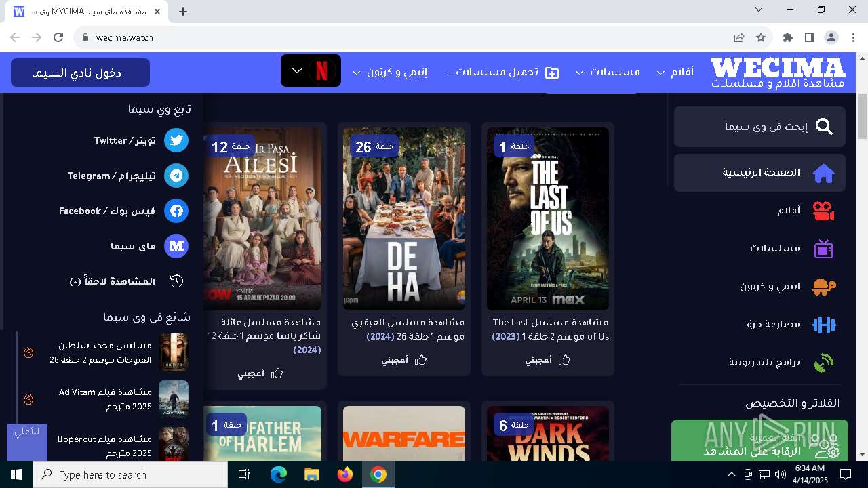This screenshot has height=488, width=868.
Task: Open Firefox from taskbar
Action: pyautogui.click(x=345, y=474)
